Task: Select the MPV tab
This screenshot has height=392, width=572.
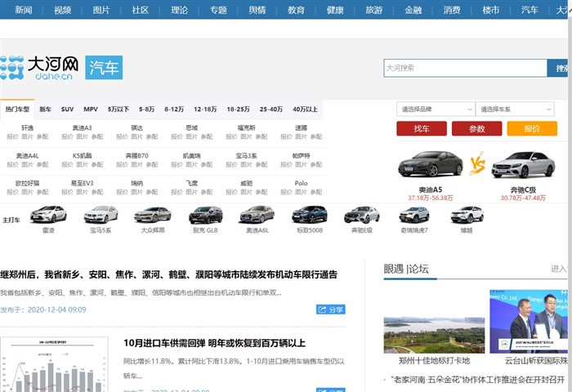Action: click(91, 109)
